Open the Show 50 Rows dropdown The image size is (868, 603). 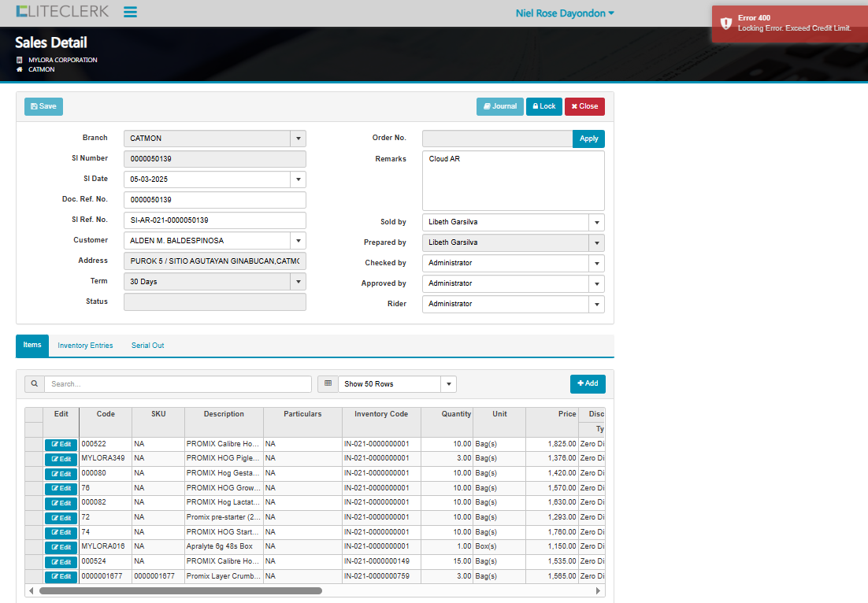click(448, 384)
